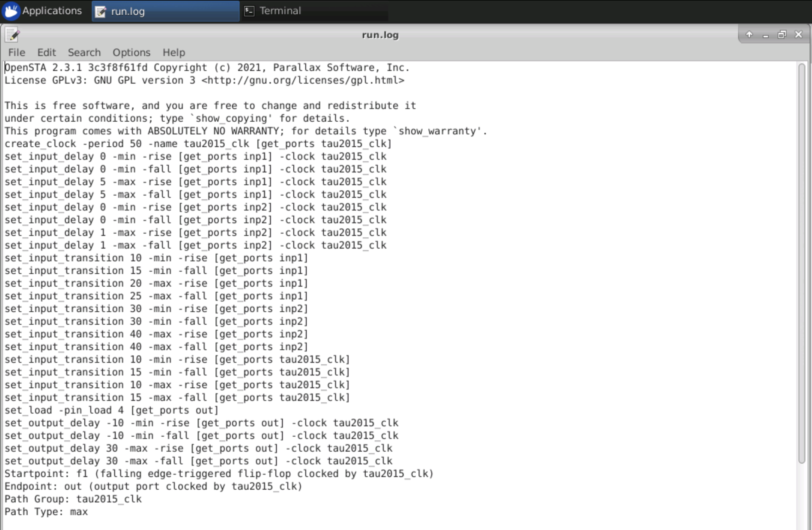This screenshot has height=530, width=812.
Task: Minimize the run.log editor window
Action: pyautogui.click(x=766, y=35)
